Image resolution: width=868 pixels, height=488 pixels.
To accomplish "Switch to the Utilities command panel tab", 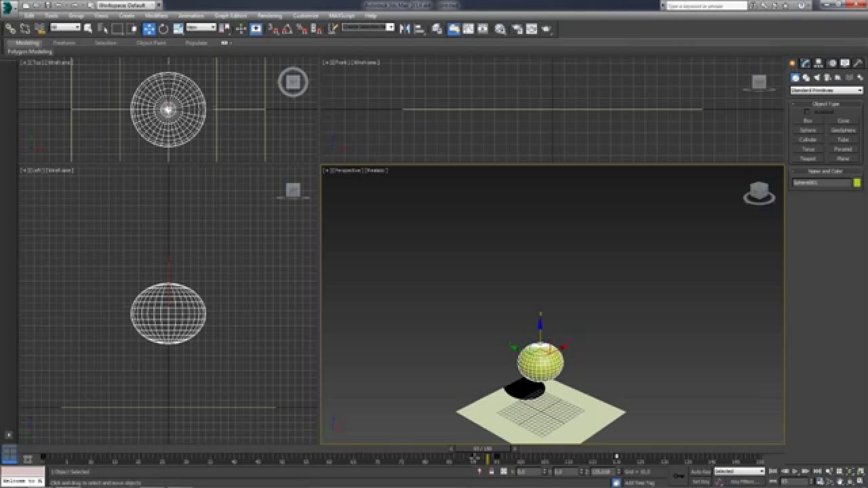I will [858, 63].
